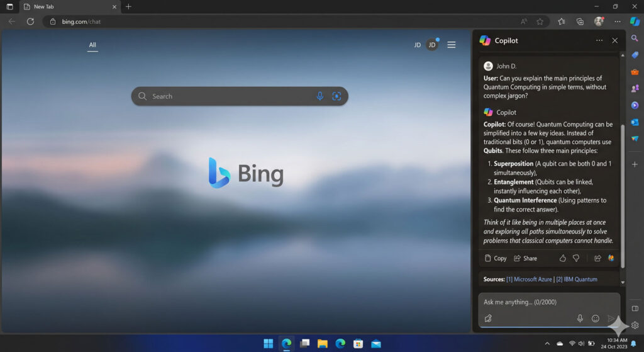Open Edge Settings and more menu
Screen dimensions: 644x352
(618, 21)
